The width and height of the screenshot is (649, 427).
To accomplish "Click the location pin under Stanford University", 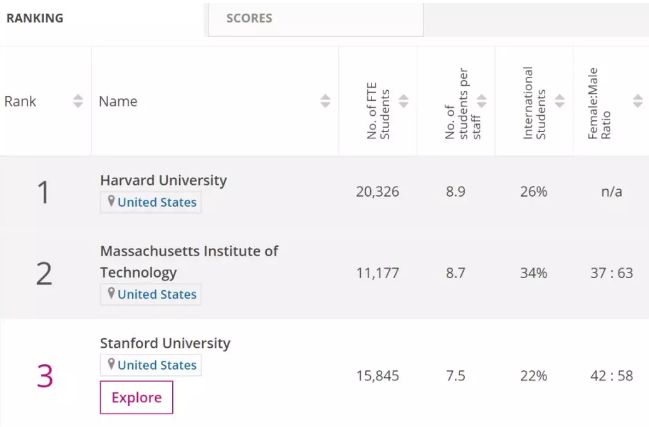I will [112, 365].
